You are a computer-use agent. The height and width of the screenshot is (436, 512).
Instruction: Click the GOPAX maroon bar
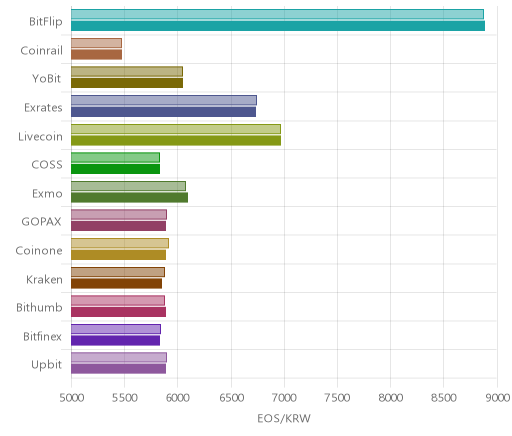click(118, 226)
